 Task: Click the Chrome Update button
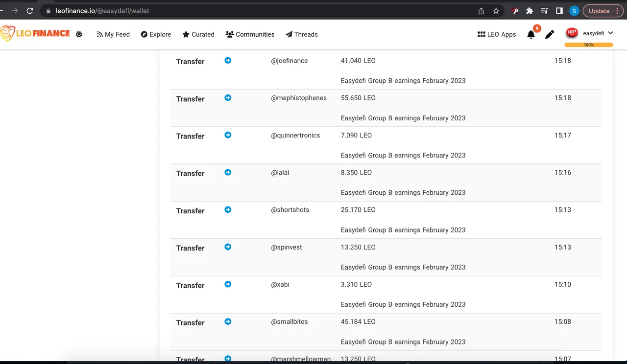(603, 11)
